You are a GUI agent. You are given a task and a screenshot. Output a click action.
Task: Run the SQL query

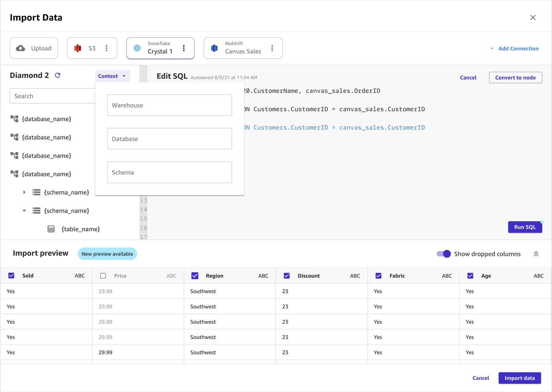525,227
